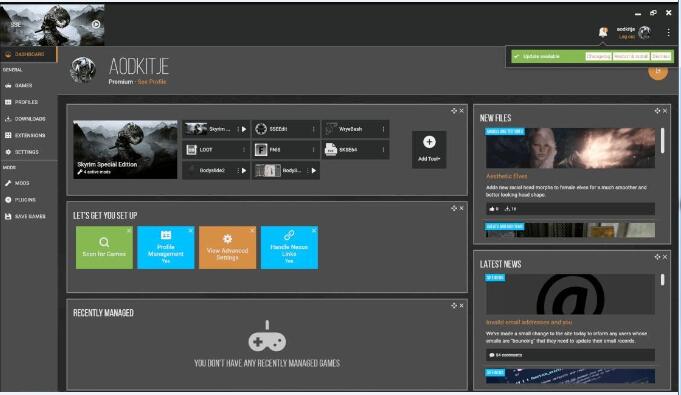
Task: Open the Aesthetic Elves mod thumbnail
Action: pyautogui.click(x=570, y=148)
